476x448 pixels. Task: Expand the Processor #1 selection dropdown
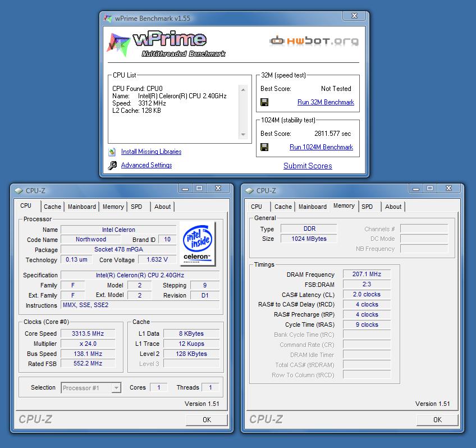tap(116, 388)
